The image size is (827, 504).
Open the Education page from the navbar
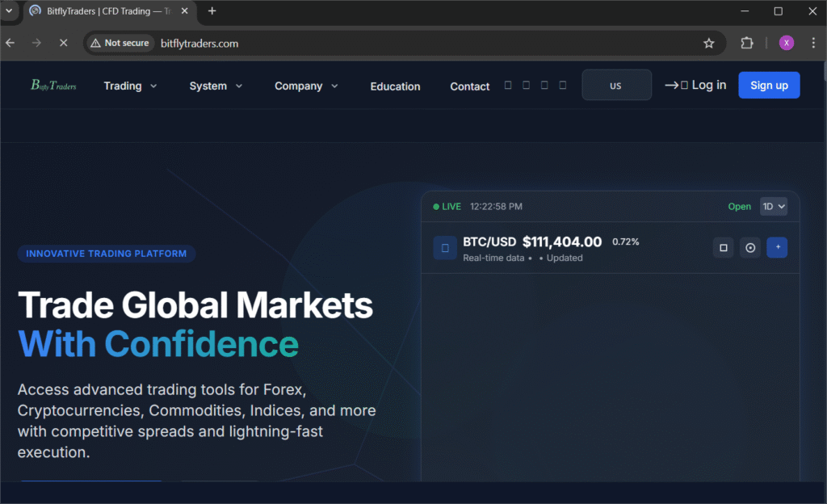[395, 86]
